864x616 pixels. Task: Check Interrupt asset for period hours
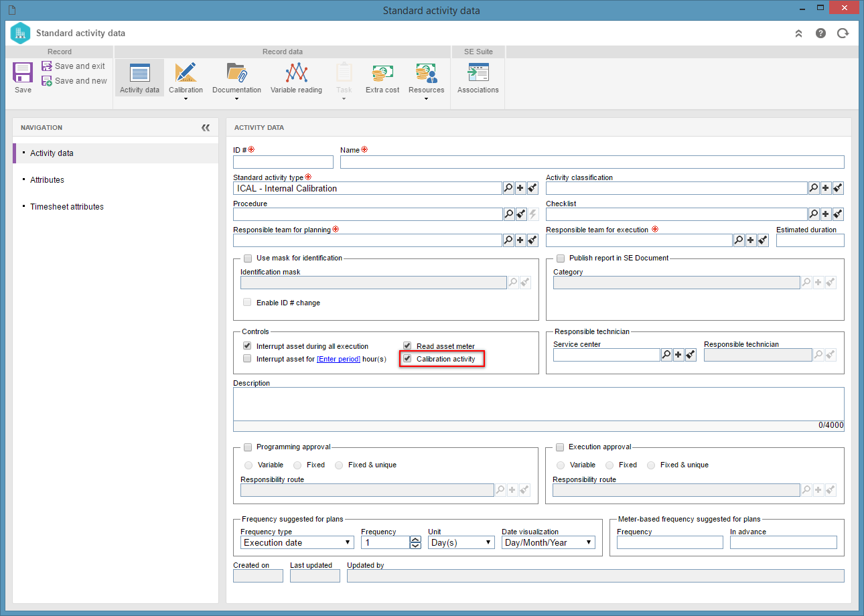click(248, 359)
